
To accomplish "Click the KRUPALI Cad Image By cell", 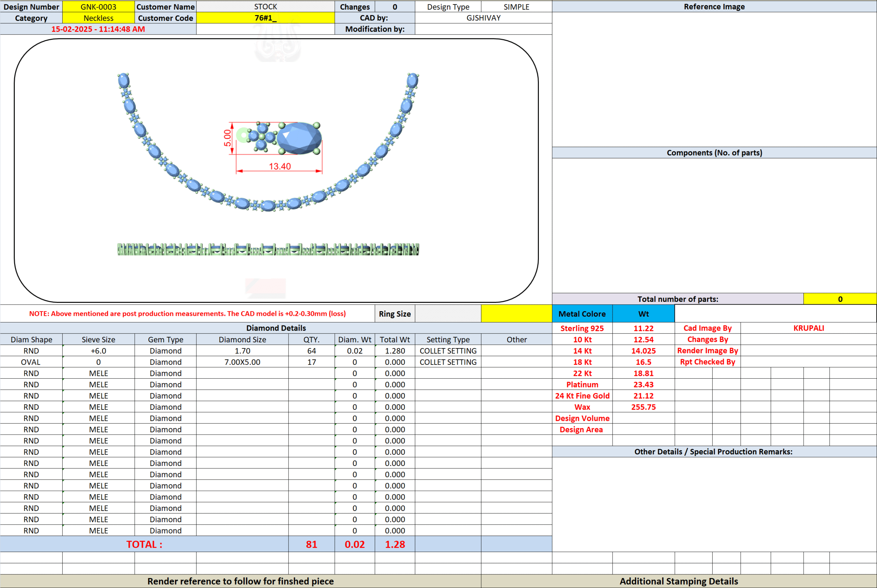I will [x=808, y=328].
